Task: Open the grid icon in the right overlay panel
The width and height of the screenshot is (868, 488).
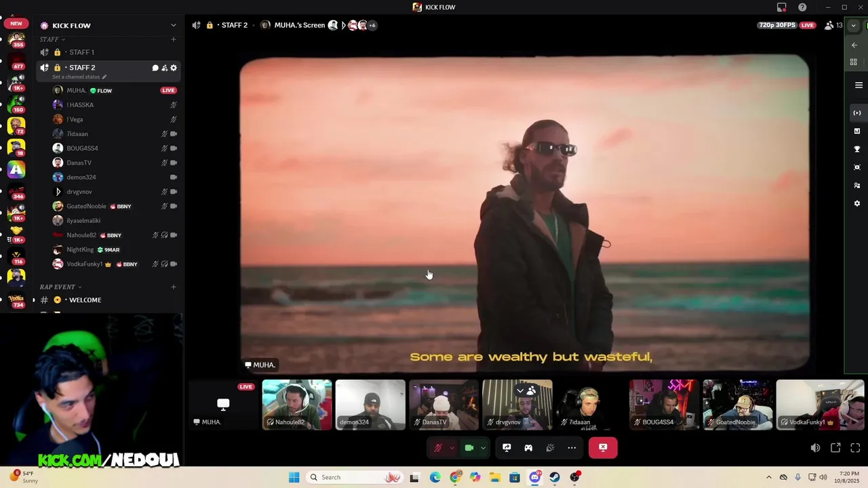Action: click(854, 62)
